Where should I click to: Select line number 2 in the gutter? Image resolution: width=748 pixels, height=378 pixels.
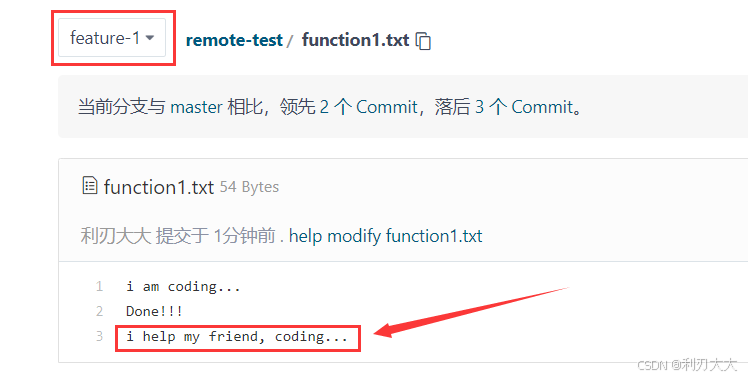tap(99, 311)
